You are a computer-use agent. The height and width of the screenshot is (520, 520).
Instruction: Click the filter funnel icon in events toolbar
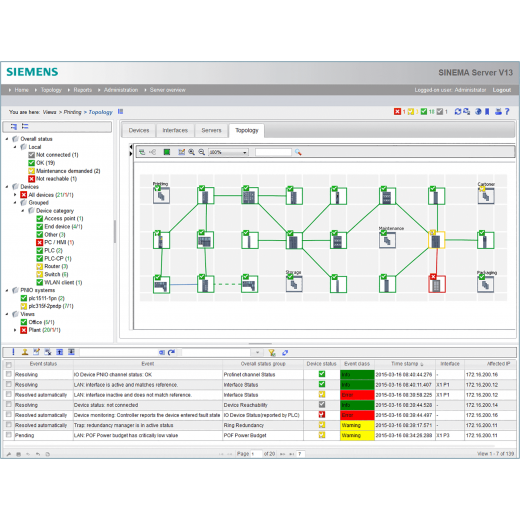point(272,352)
